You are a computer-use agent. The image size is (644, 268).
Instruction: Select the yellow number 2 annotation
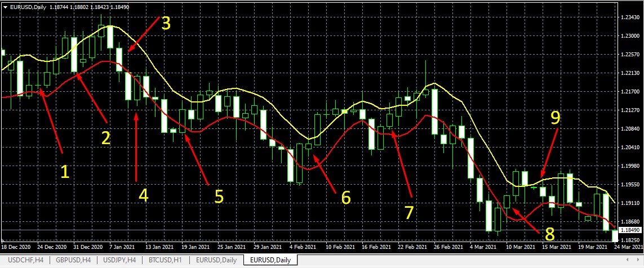106,138
